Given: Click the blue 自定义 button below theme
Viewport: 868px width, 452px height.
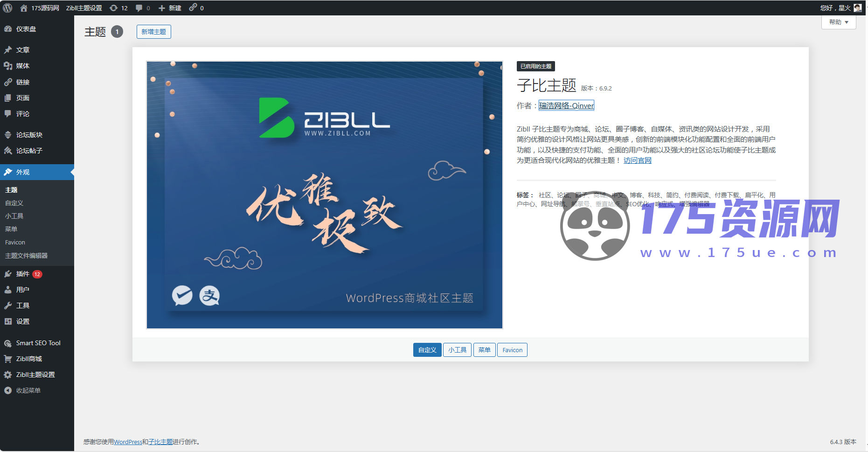Looking at the screenshot, I should click(427, 350).
